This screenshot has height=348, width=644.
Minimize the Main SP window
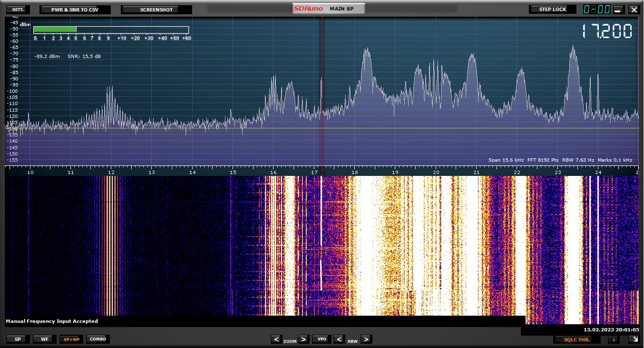[618, 10]
